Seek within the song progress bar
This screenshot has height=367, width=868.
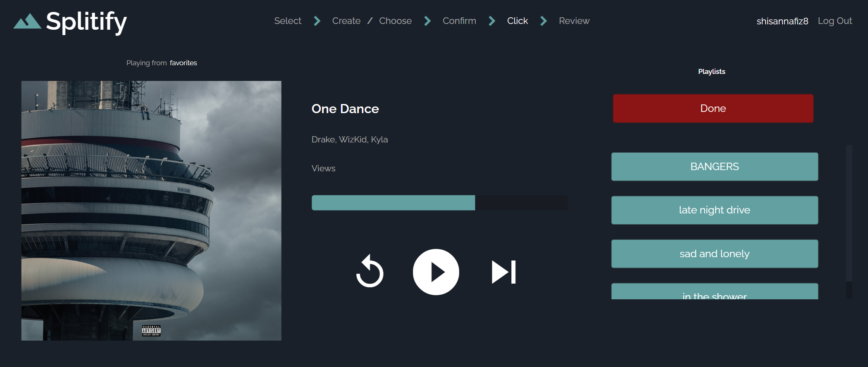440,203
